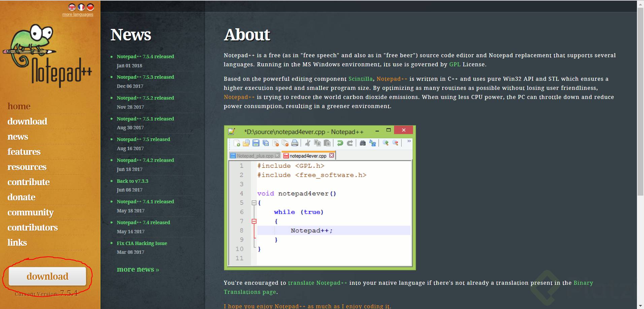Click Zoom Out icon in screenshot toolbar

(395, 143)
